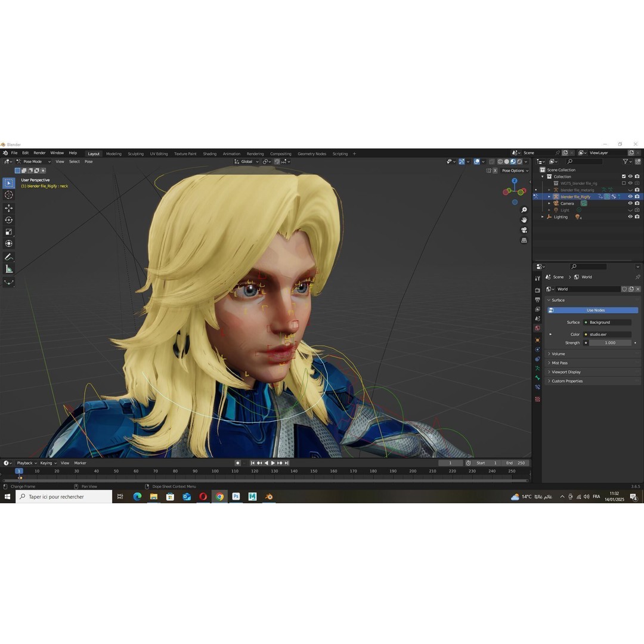
Task: Toggle X-ray display in viewport header
Action: point(491,162)
